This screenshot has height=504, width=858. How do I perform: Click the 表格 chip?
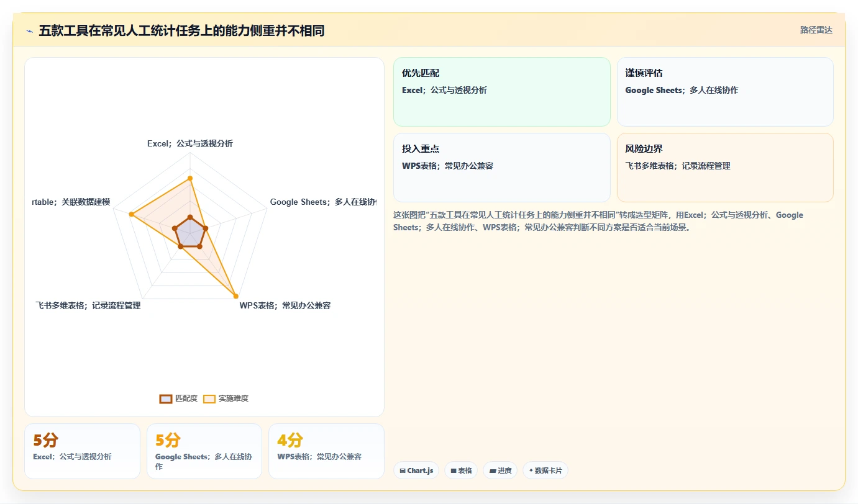[x=461, y=470]
